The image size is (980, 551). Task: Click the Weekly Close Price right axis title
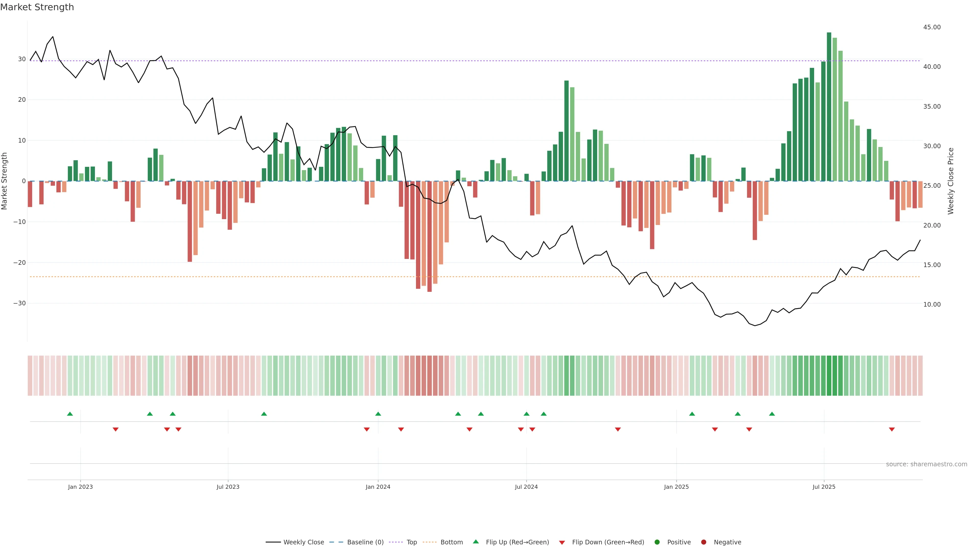951,181
